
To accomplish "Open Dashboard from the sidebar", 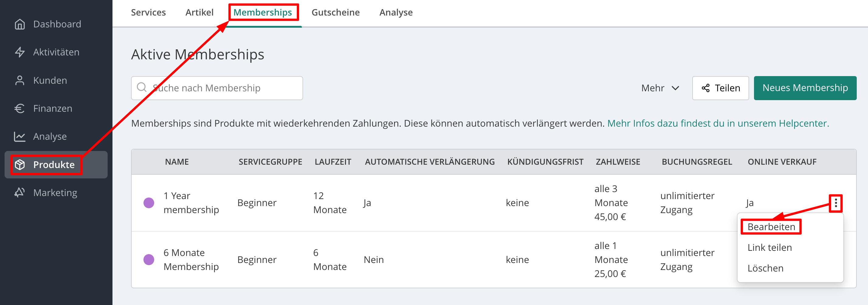I will pos(56,24).
